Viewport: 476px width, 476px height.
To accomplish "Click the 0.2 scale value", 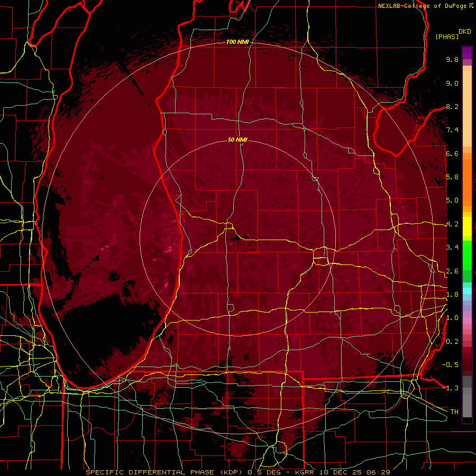I will (452, 342).
